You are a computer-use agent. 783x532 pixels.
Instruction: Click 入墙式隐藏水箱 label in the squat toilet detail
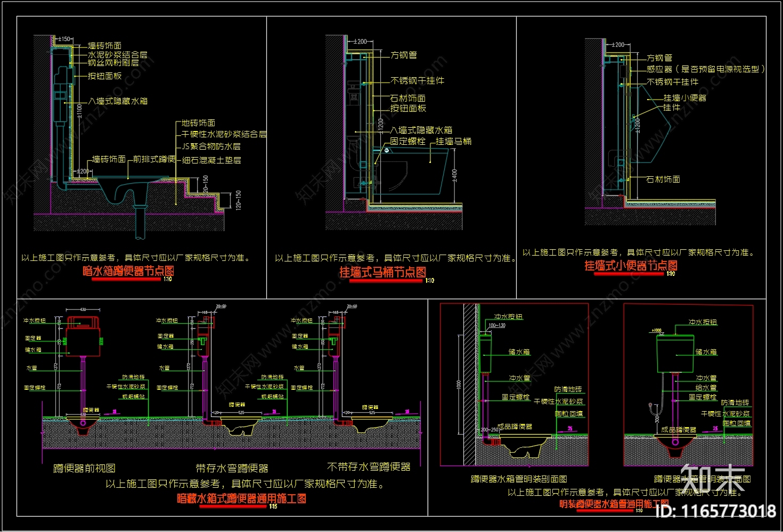[x=118, y=101]
